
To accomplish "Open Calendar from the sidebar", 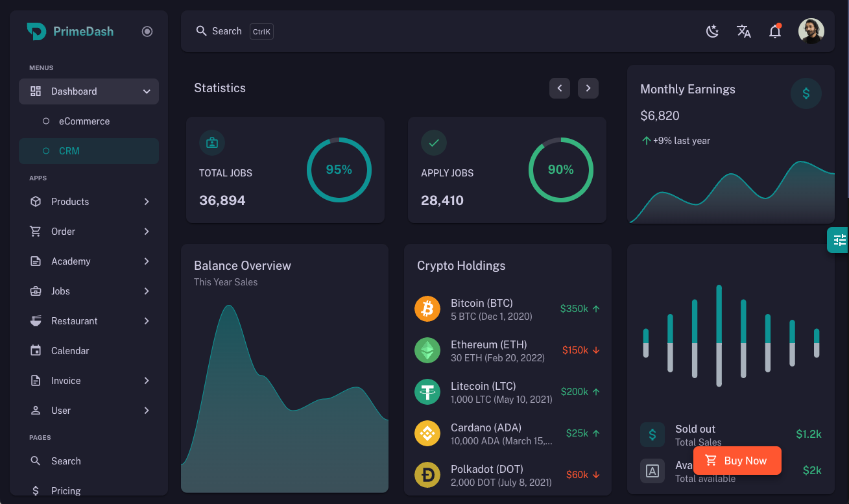I will pyautogui.click(x=70, y=351).
